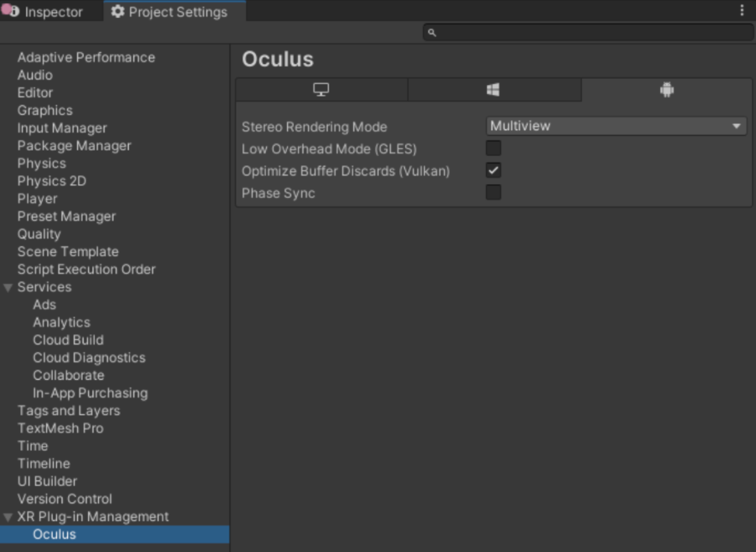756x552 pixels.
Task: Select Graphics in the settings list
Action: click(x=44, y=111)
